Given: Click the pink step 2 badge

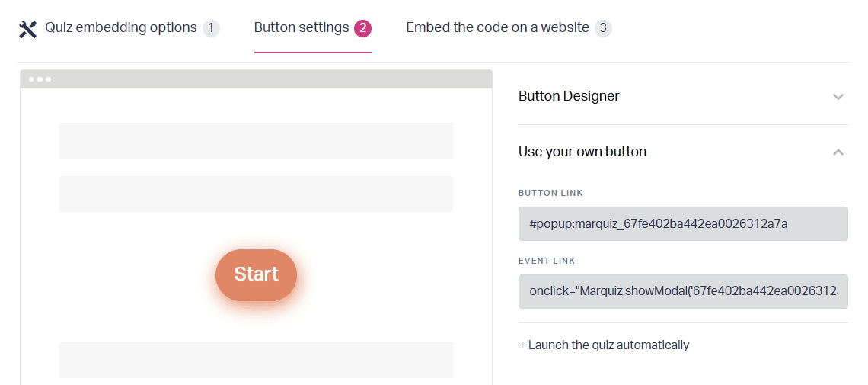Looking at the screenshot, I should 362,28.
